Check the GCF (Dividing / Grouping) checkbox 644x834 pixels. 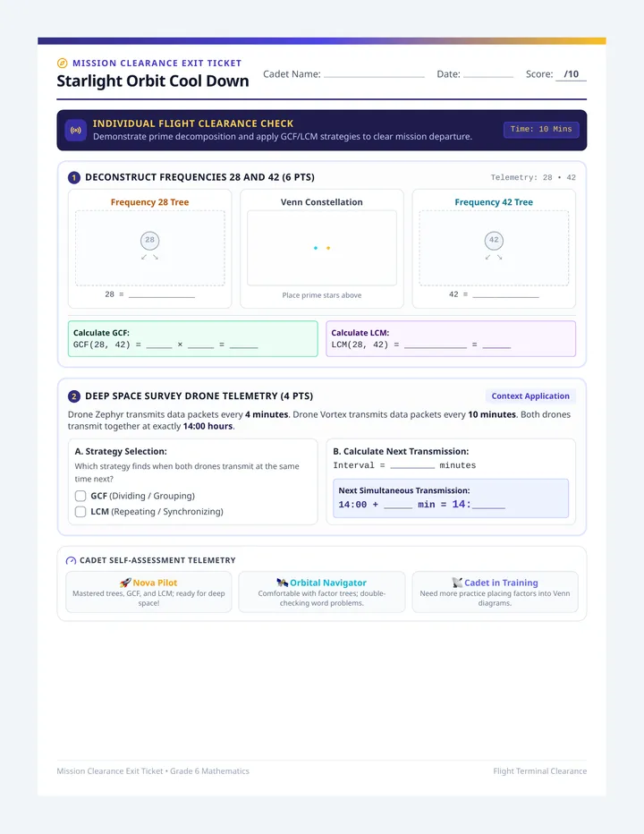[x=80, y=496]
